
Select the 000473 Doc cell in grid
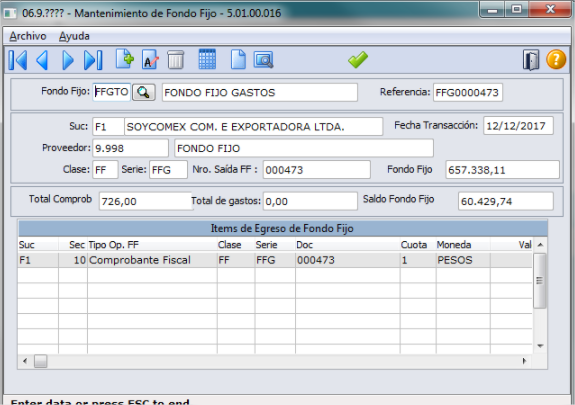click(348, 260)
